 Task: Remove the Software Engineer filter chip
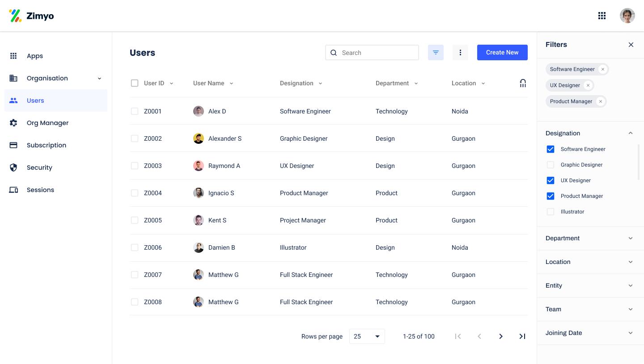(x=603, y=69)
